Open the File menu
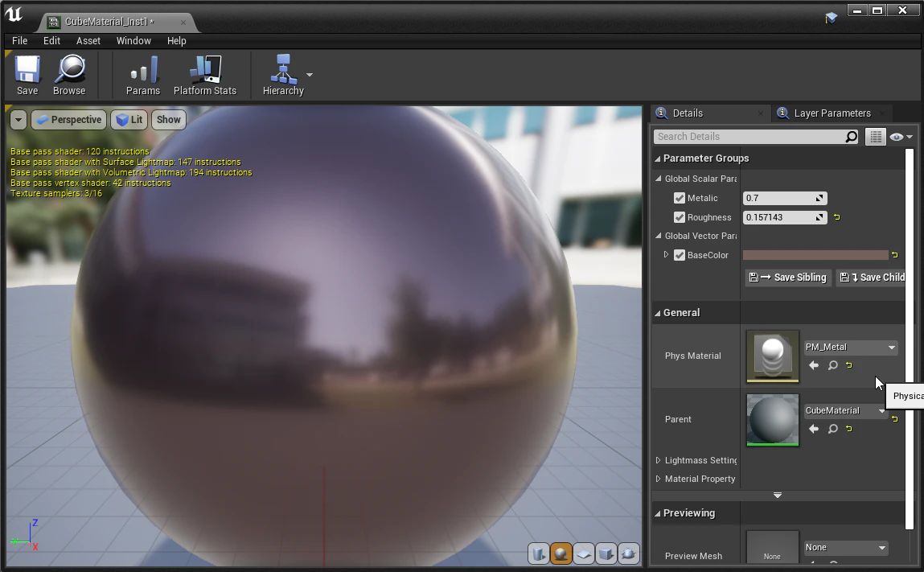924x572 pixels. (x=19, y=41)
